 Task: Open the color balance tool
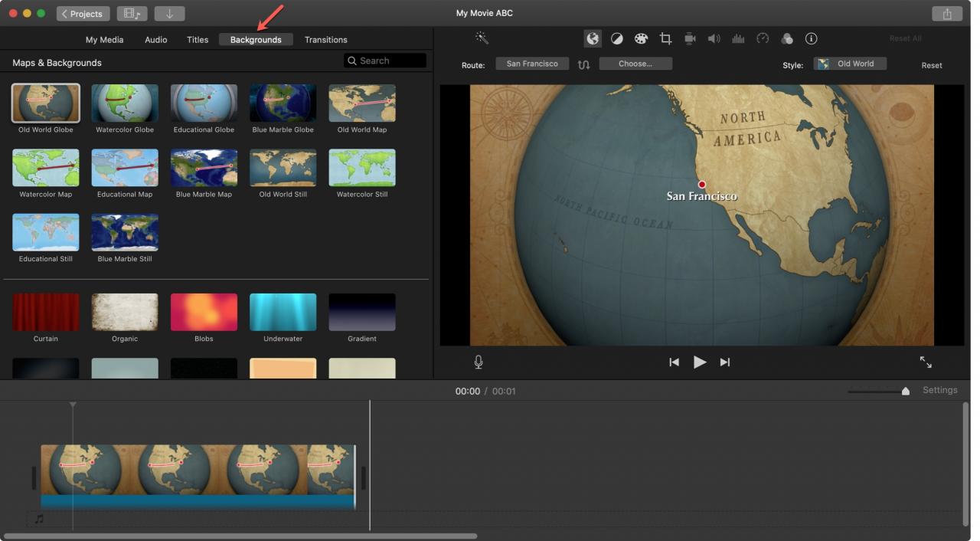616,38
